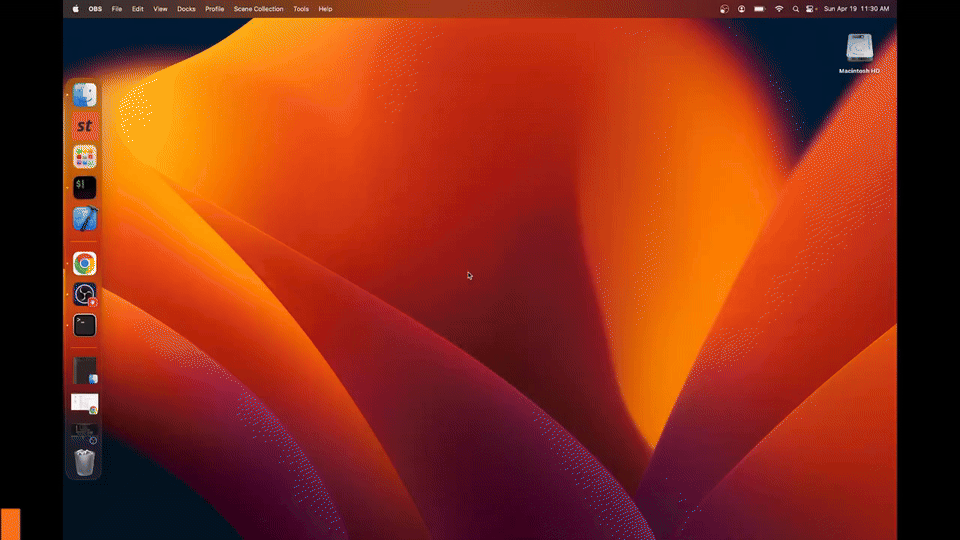
Task: Open the Docks menu
Action: tap(186, 9)
